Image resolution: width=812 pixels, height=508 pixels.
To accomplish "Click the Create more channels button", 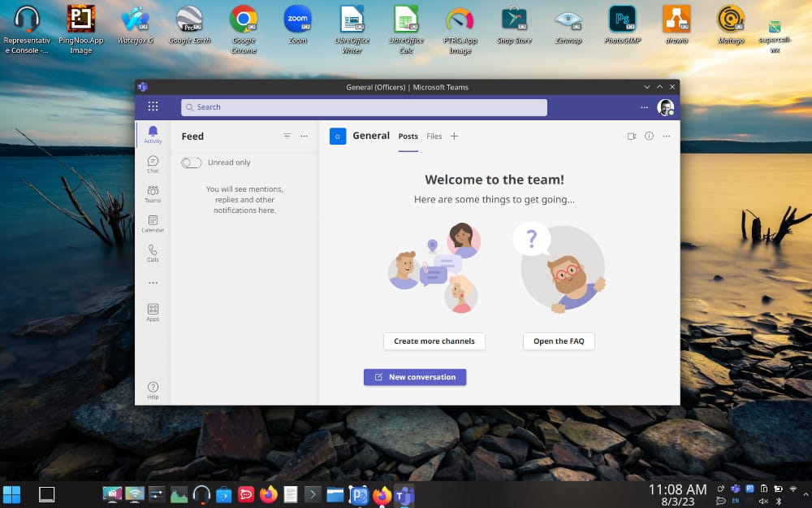I will pyautogui.click(x=434, y=341).
